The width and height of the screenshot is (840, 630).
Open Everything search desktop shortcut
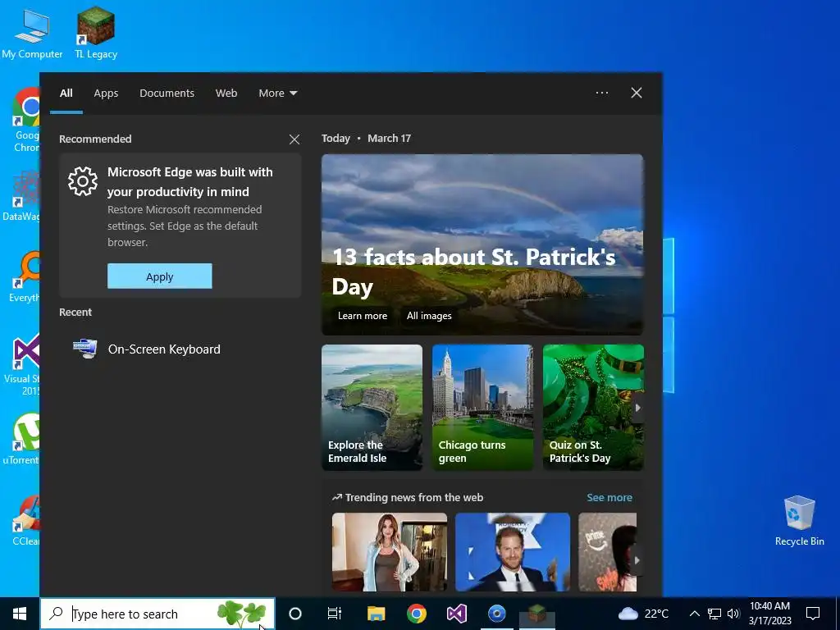coord(25,276)
